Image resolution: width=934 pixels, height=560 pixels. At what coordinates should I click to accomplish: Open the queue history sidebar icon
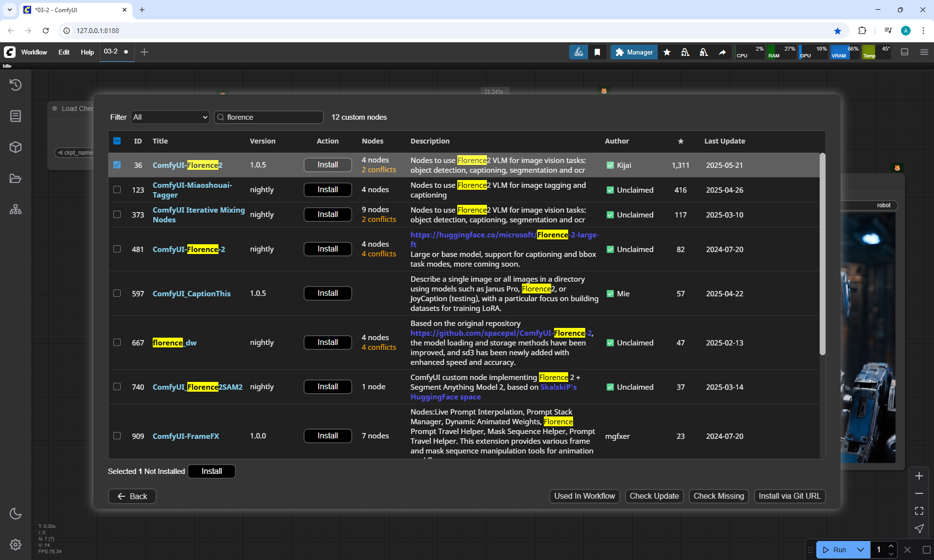click(x=16, y=85)
